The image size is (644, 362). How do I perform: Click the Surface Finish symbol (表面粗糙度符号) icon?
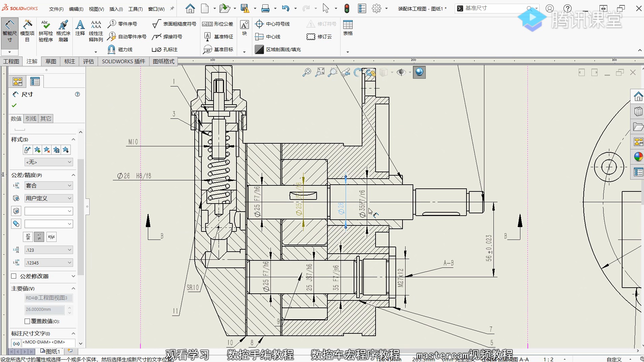coord(156,24)
